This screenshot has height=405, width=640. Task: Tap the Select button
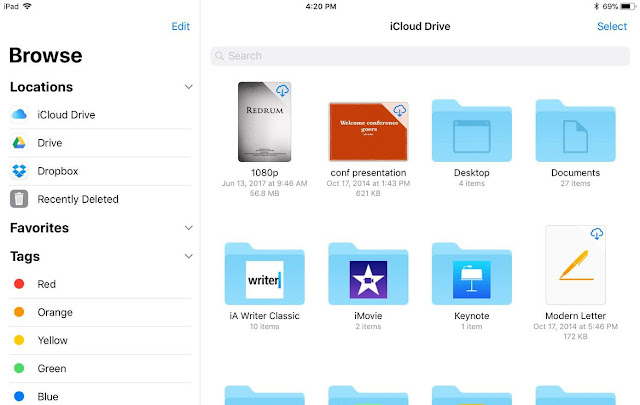611,27
